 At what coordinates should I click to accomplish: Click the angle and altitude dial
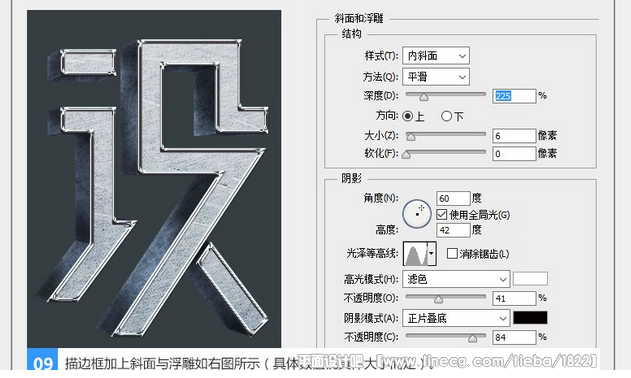[417, 214]
